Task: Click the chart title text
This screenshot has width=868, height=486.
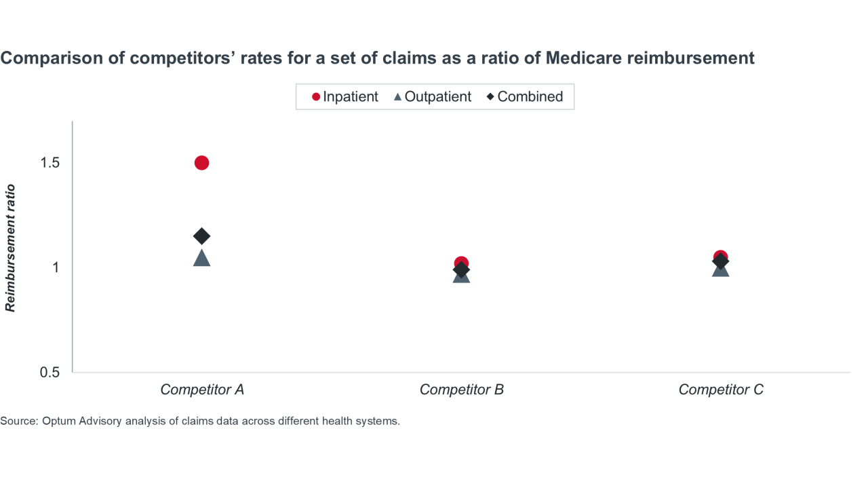Action: (x=377, y=58)
